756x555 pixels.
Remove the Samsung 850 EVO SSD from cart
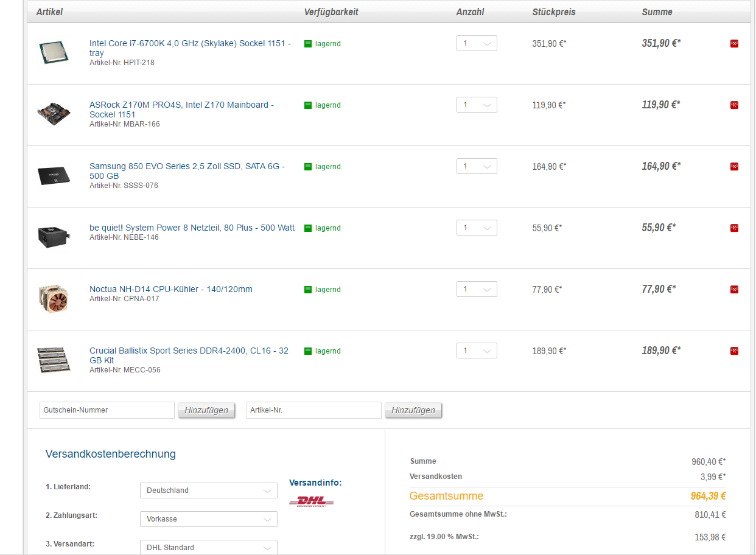[734, 167]
